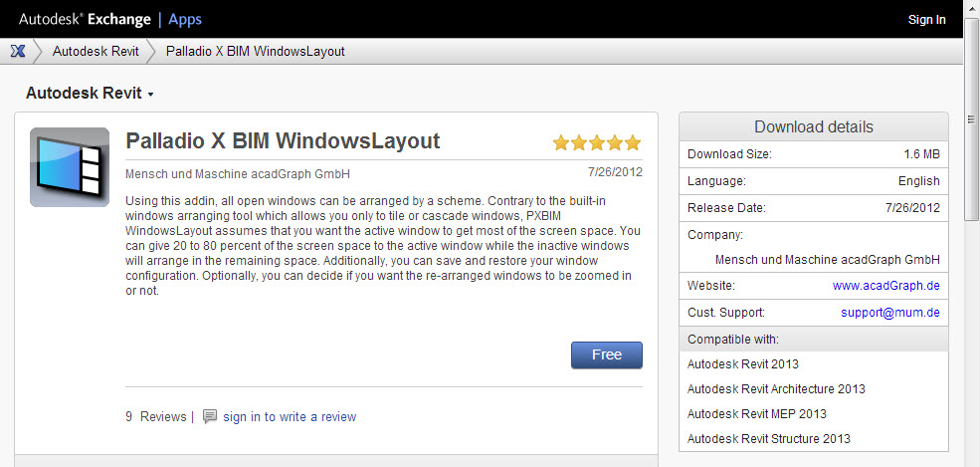Click Mensch und Maschine acadGraph GmbH under the title
The width and height of the screenshot is (980, 467).
pyautogui.click(x=238, y=174)
